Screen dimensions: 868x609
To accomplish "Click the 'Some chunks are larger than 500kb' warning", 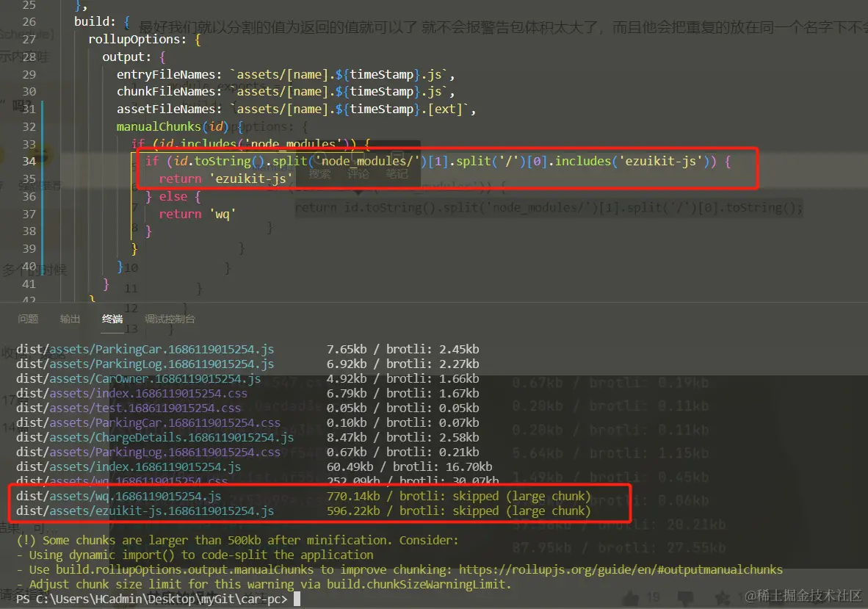I will tap(237, 541).
